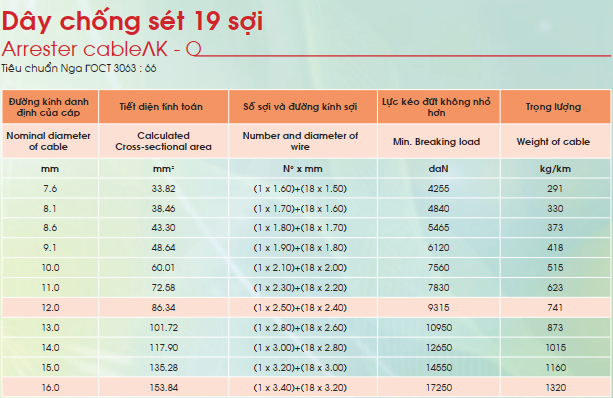This screenshot has height=398, width=613.
Task: Click the 12.0 diameter highlighted row cell
Action: (50, 308)
